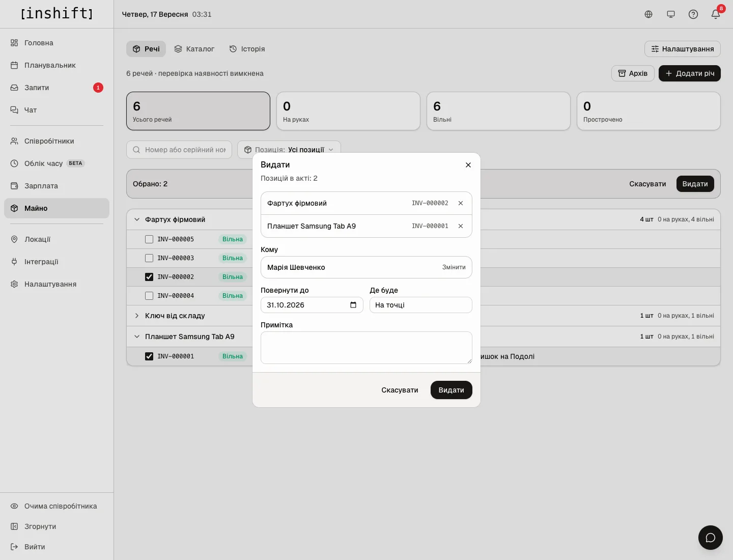Screen dimensions: 733x560
Task: Open Запити in sidebar
Action: pos(57,88)
